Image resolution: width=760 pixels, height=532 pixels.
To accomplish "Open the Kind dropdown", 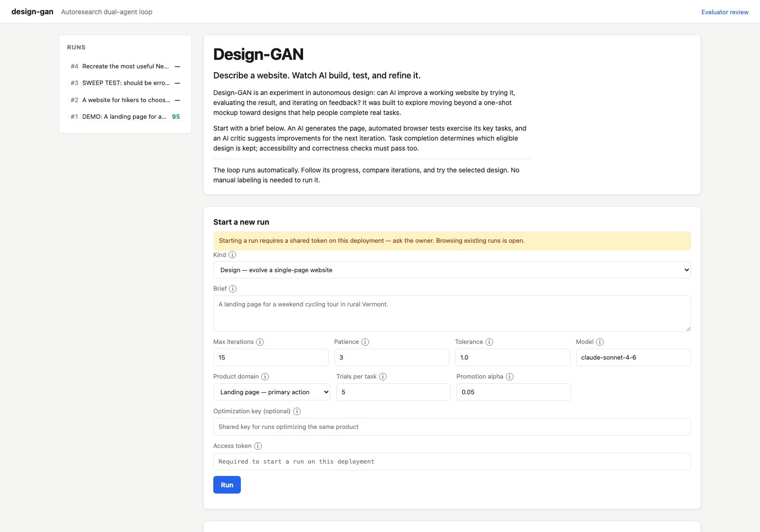I will pos(452,270).
